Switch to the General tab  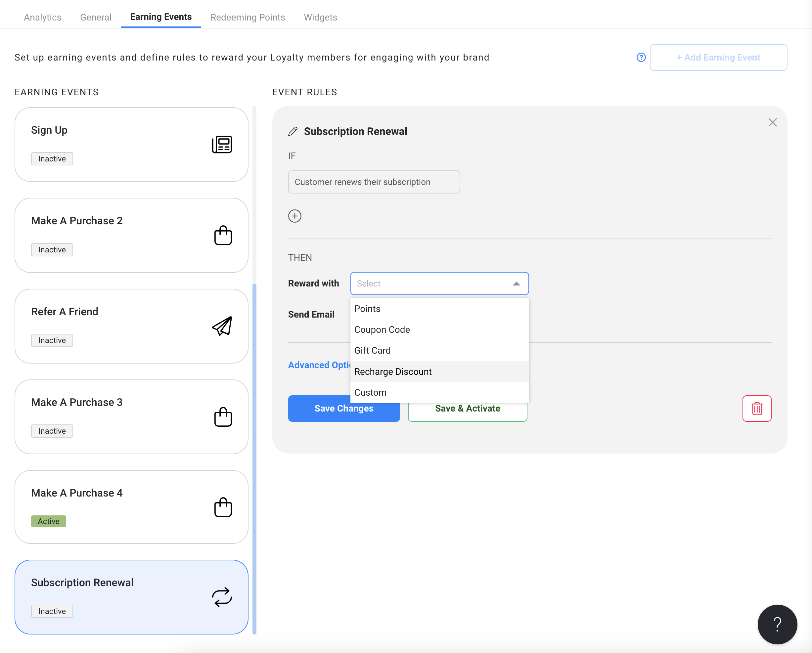96,17
